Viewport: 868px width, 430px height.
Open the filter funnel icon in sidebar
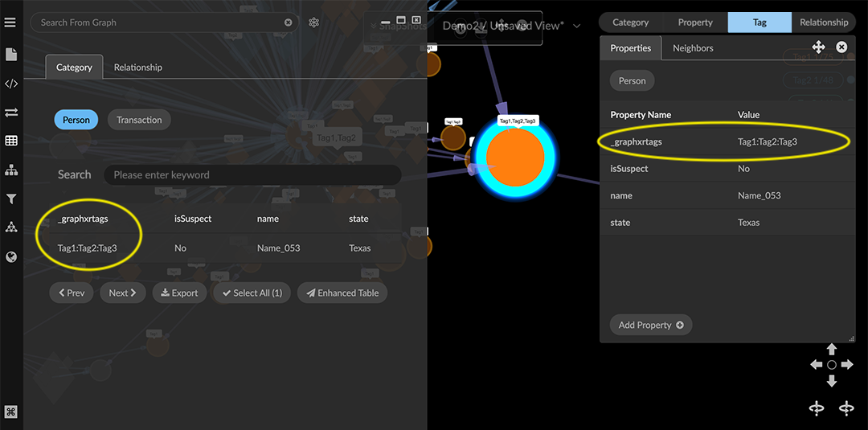(x=11, y=199)
